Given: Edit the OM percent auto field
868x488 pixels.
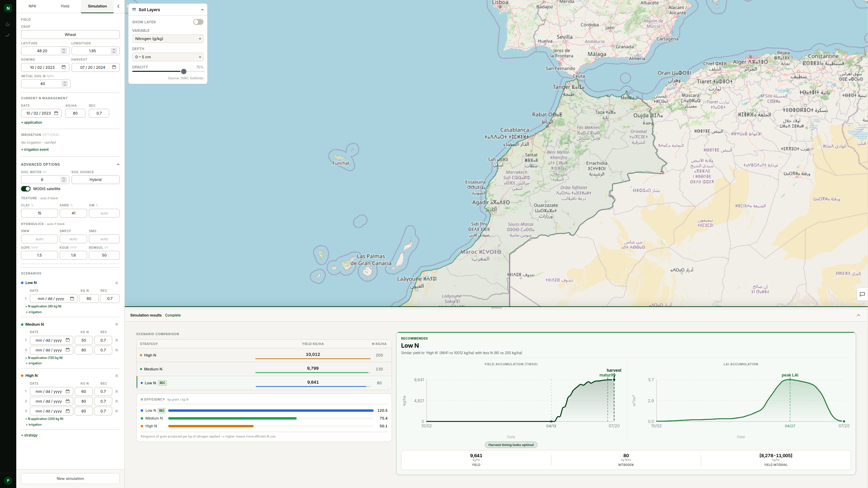Looking at the screenshot, I should tap(104, 213).
